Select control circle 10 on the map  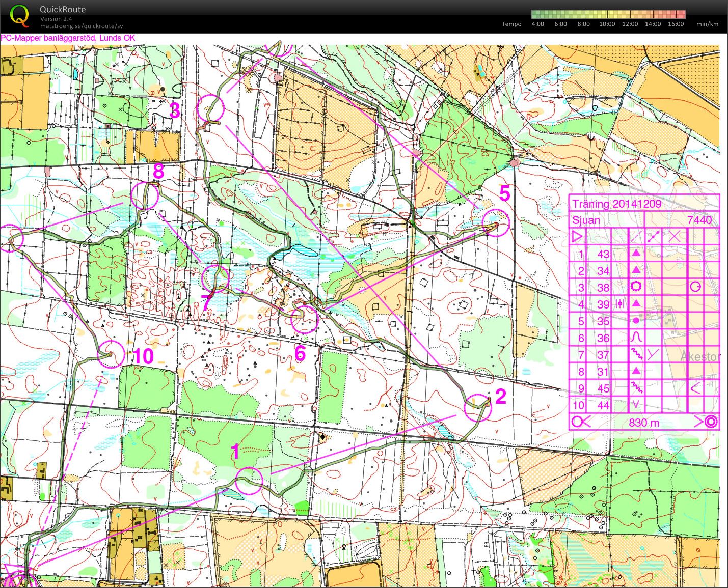112,353
